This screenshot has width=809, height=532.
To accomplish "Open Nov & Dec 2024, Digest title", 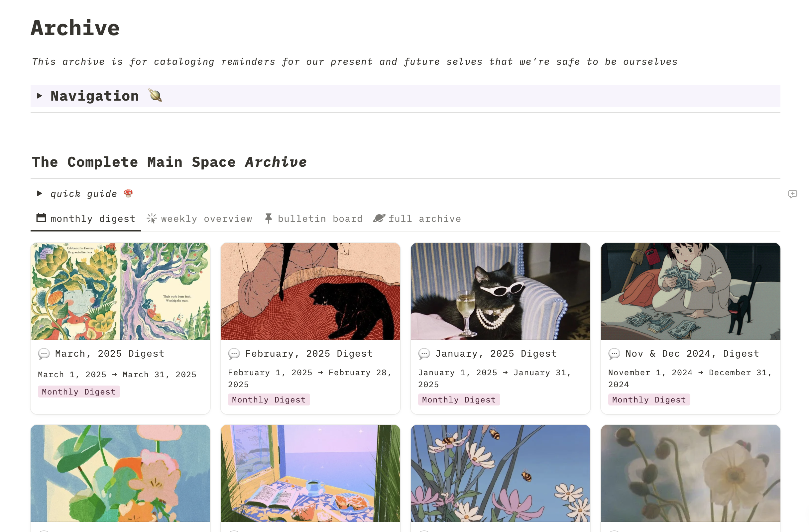I will 692,354.
